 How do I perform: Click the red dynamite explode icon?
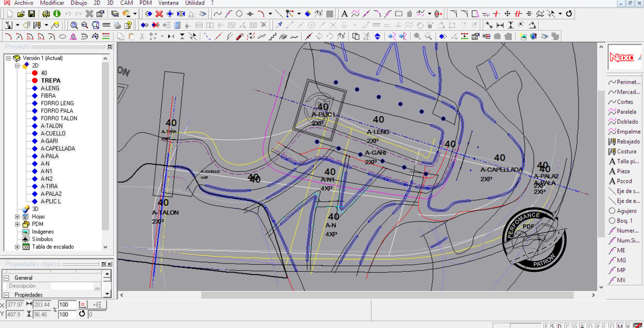click(x=240, y=37)
